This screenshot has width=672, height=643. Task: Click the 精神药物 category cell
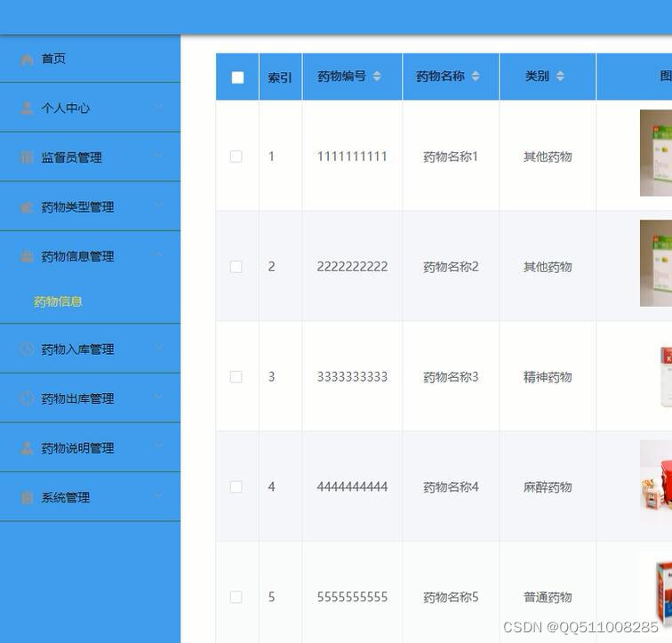click(x=548, y=377)
